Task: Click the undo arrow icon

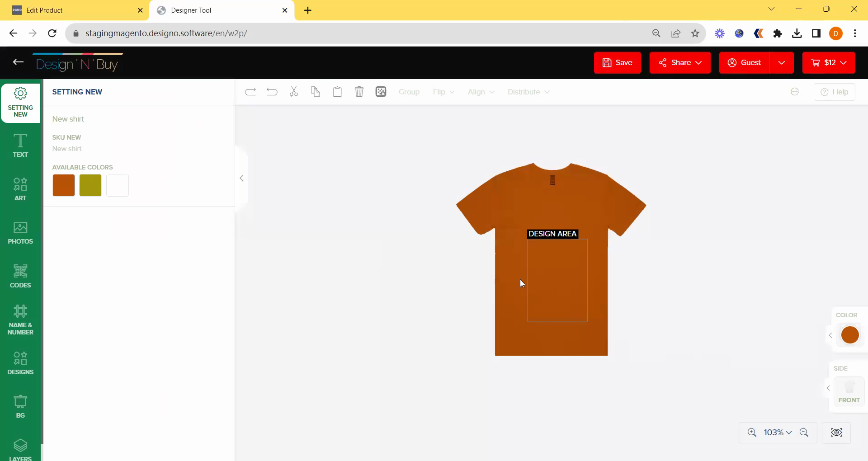Action: coord(272,92)
